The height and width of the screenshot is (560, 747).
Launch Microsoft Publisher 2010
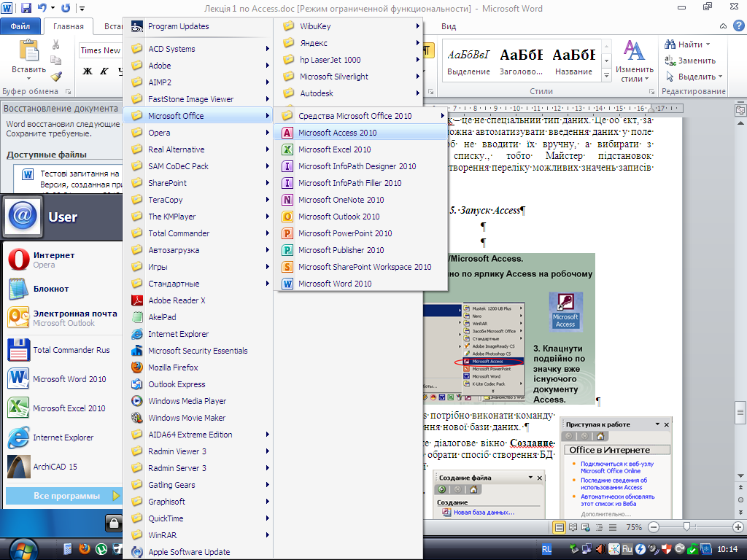360,250
